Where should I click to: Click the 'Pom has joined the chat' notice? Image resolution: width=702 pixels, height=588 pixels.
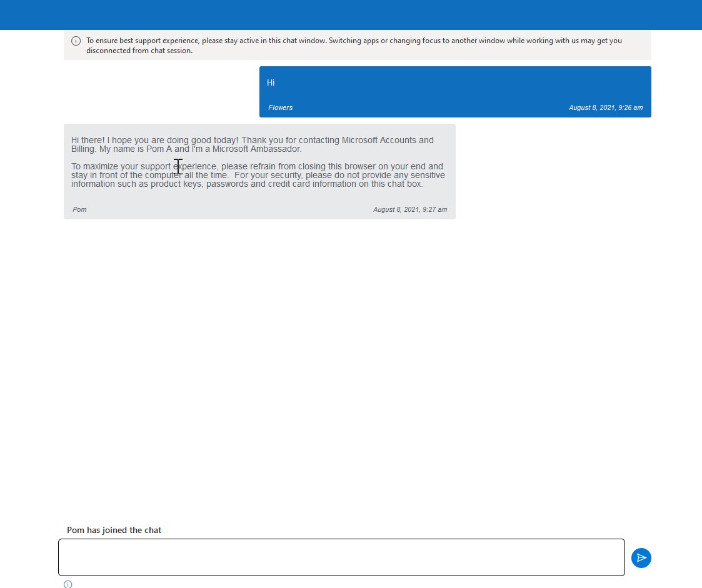tap(114, 530)
